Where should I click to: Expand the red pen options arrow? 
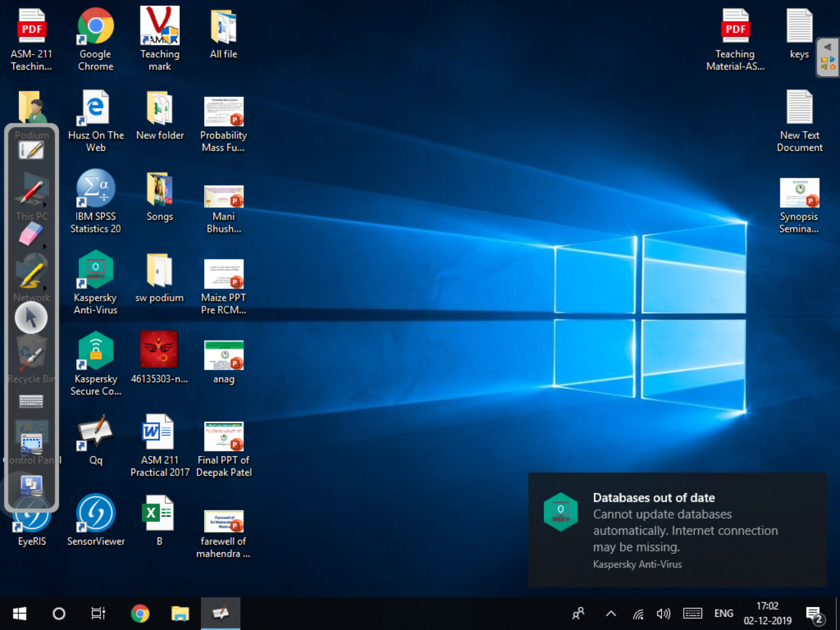click(45, 205)
